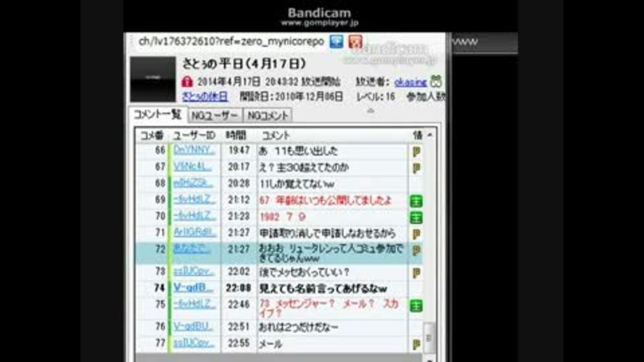The height and width of the screenshot is (362, 644).
Task: Select the comment メール in row 77
Action: 270,344
